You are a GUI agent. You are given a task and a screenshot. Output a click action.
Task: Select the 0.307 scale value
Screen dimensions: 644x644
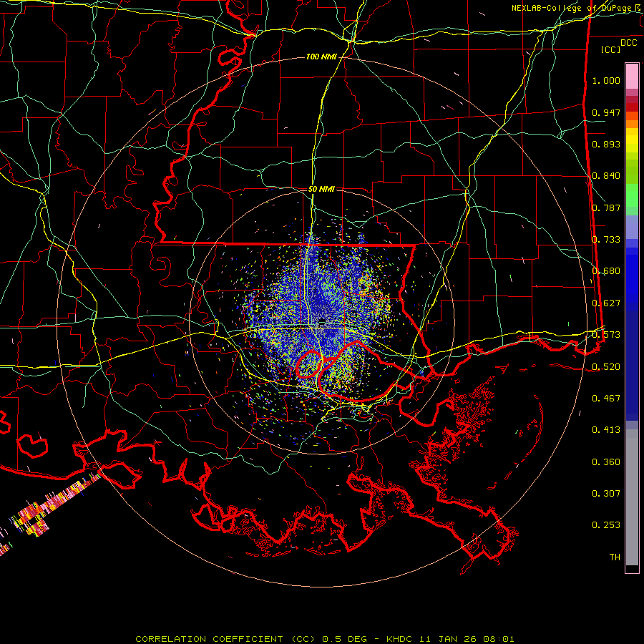606,493
